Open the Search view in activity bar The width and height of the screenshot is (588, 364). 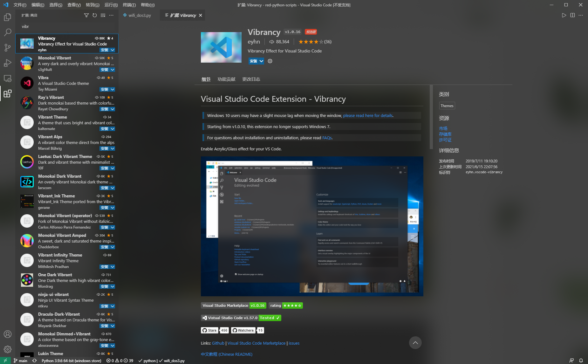click(8, 32)
